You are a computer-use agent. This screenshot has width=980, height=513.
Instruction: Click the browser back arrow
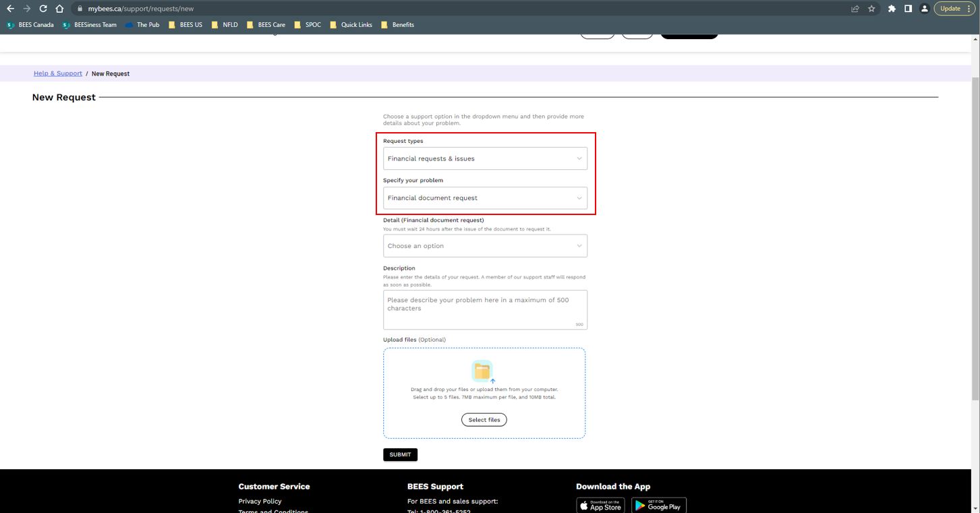(x=10, y=9)
